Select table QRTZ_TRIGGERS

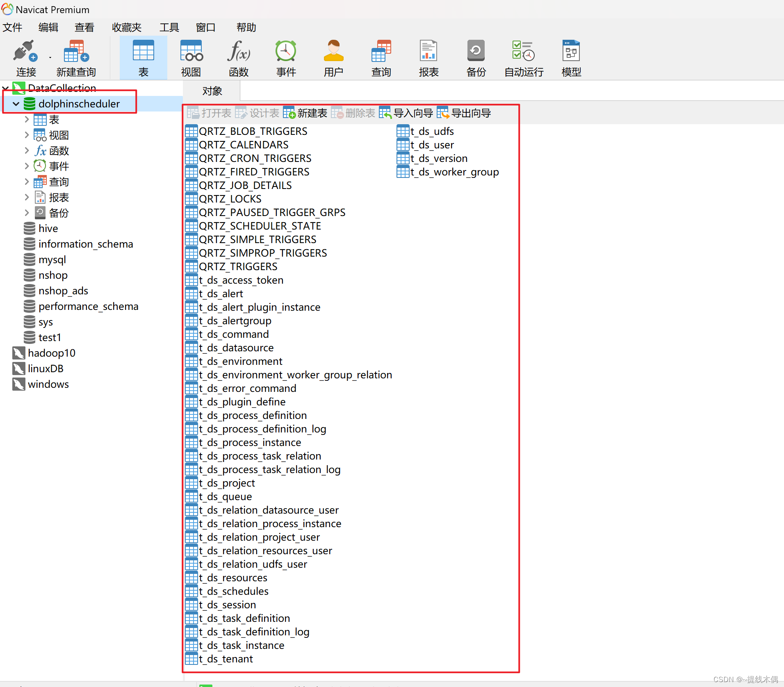coord(238,266)
